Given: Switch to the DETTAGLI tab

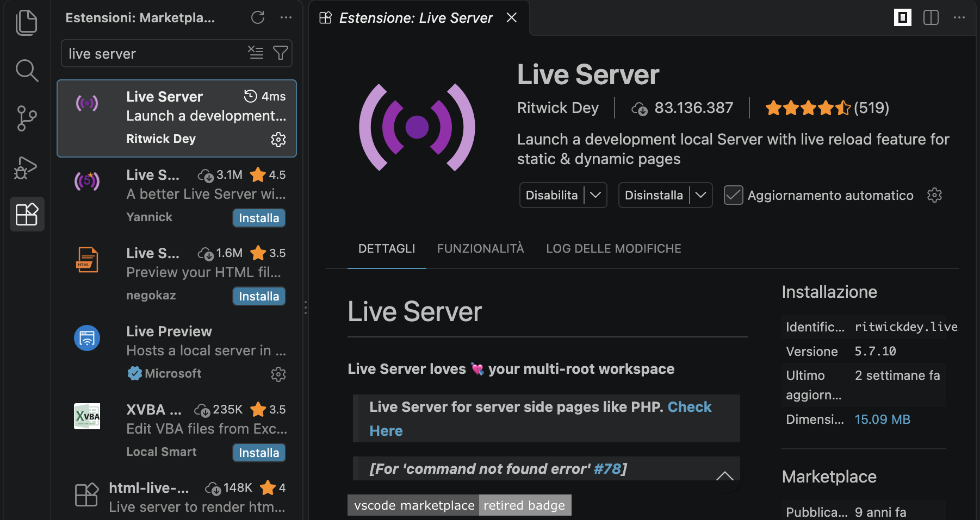Looking at the screenshot, I should 387,249.
